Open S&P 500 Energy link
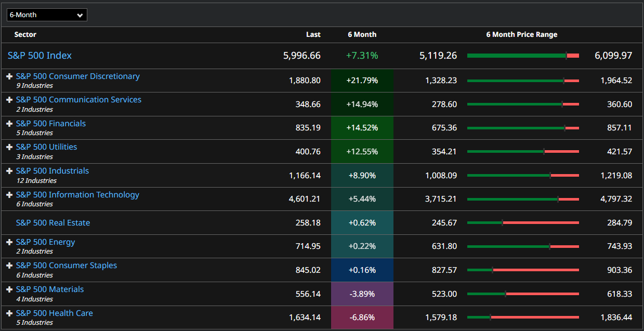The height and width of the screenshot is (331, 644). click(45, 242)
